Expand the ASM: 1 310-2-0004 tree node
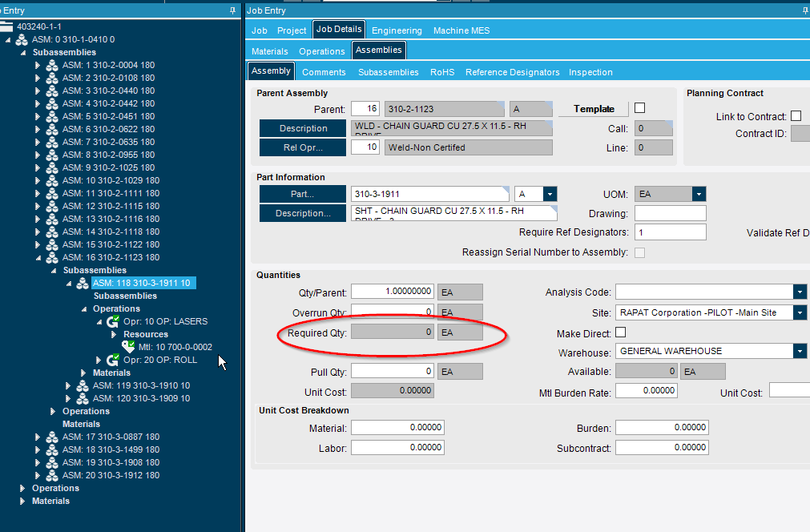This screenshot has height=532, width=810. pos(37,65)
